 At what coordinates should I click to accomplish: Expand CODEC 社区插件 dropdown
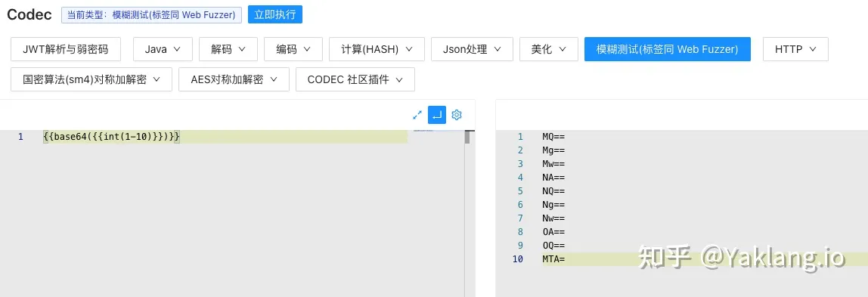coord(355,79)
